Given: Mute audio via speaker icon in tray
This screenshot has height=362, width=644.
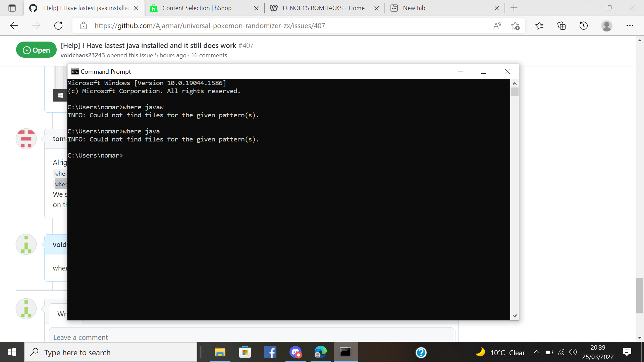Looking at the screenshot, I should pyautogui.click(x=573, y=352).
